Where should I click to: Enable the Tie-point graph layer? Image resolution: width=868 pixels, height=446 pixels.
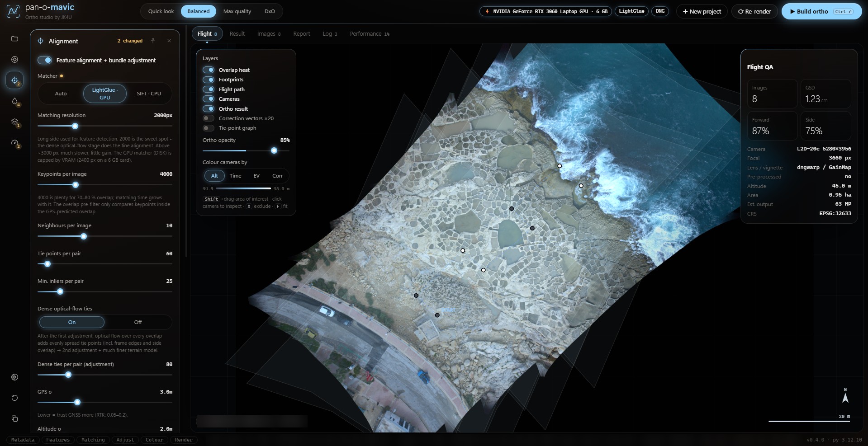[209, 128]
